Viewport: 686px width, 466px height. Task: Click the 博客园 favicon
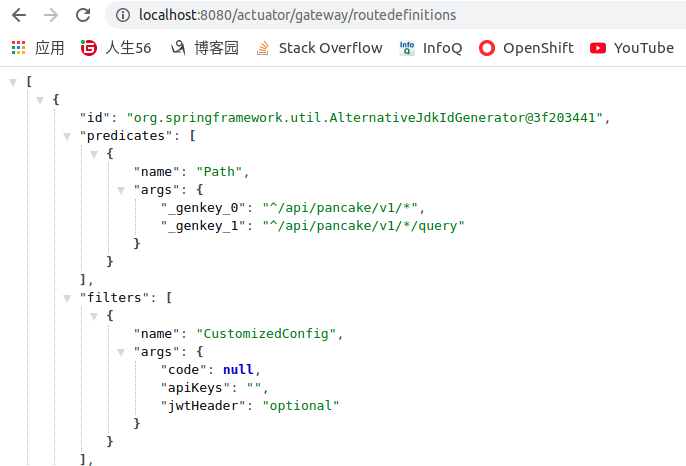[x=178, y=48]
